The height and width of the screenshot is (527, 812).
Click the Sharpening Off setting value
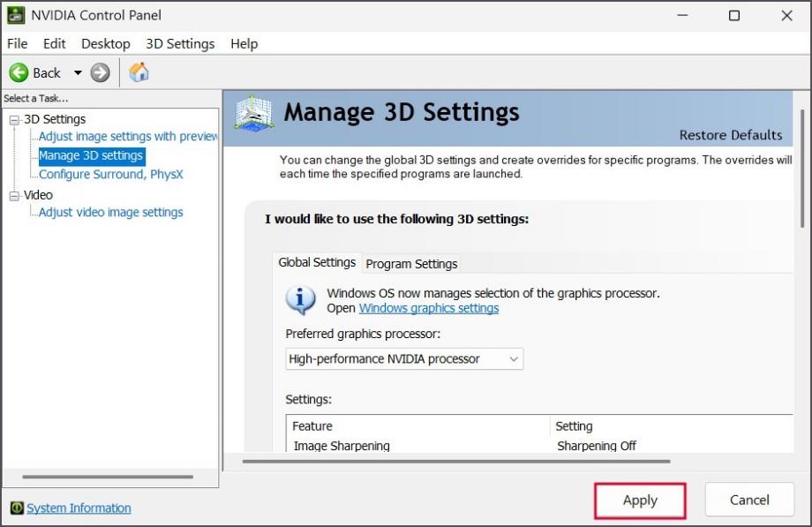point(597,446)
